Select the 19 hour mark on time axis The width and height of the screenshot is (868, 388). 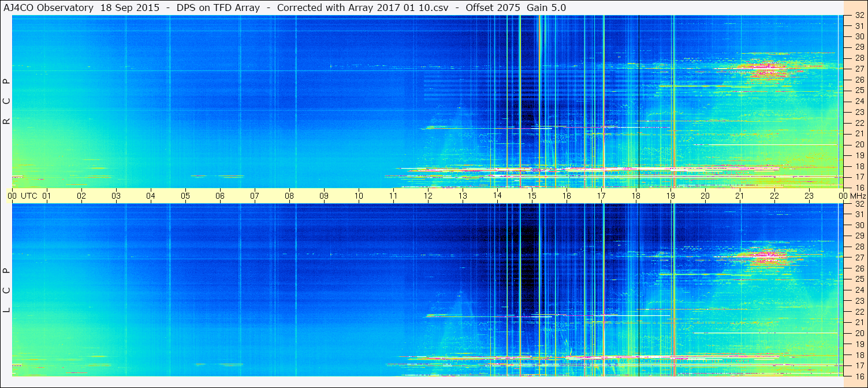point(670,196)
